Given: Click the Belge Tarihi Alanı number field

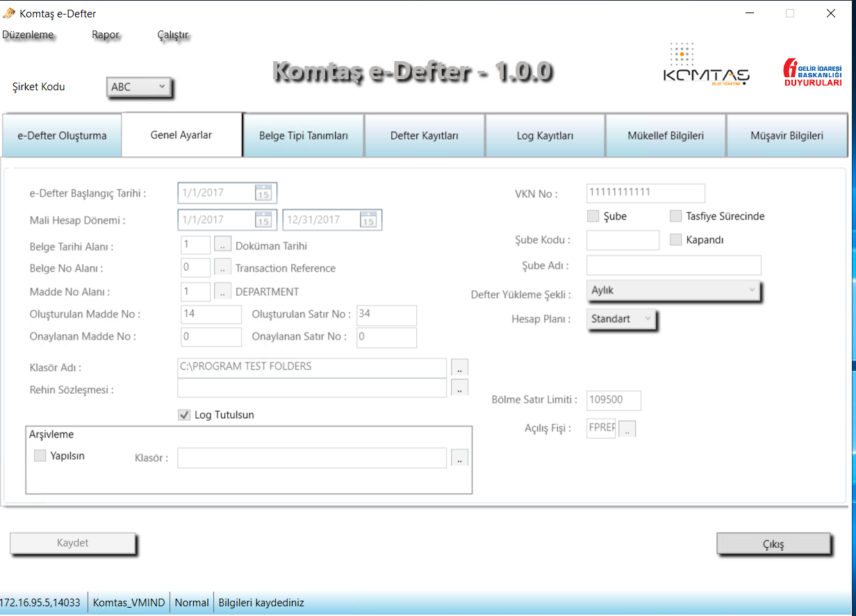Looking at the screenshot, I should [x=195, y=245].
